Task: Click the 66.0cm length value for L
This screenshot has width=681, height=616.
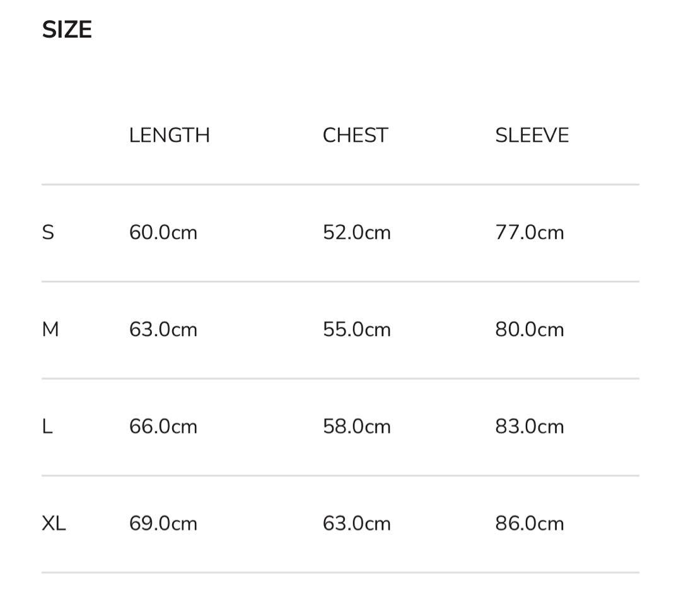Action: coord(163,427)
